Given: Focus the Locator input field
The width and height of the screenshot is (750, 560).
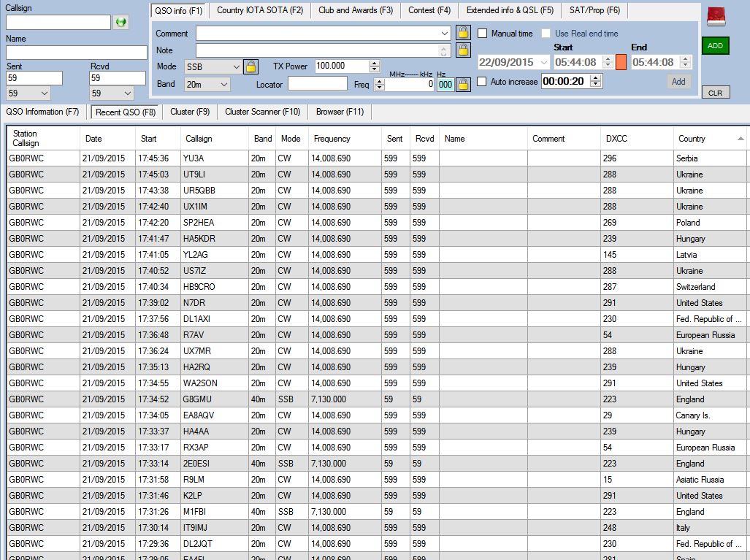Looking at the screenshot, I should 317,83.
